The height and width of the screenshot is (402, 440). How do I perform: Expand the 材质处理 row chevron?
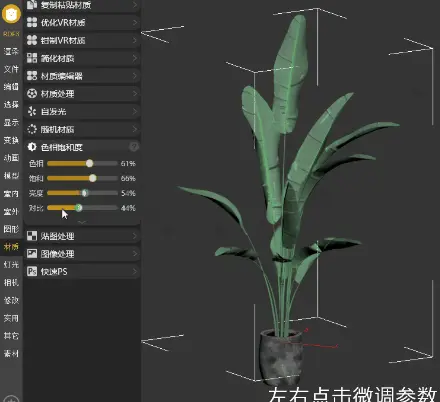tap(135, 94)
